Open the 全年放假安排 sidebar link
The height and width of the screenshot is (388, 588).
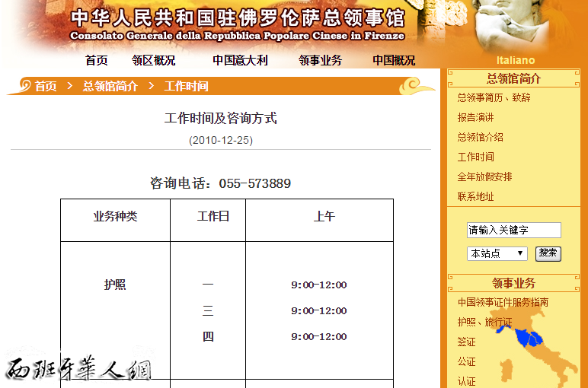click(484, 177)
